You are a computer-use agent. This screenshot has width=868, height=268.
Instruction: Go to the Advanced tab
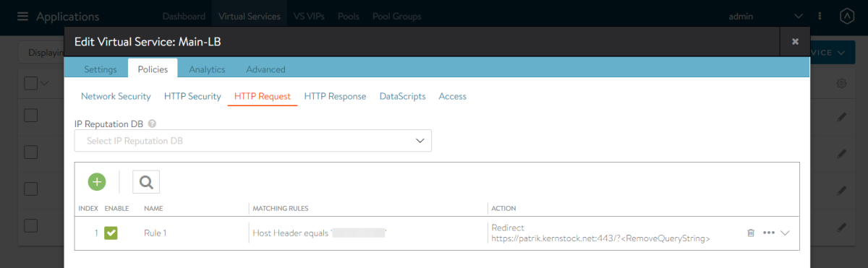pos(265,69)
